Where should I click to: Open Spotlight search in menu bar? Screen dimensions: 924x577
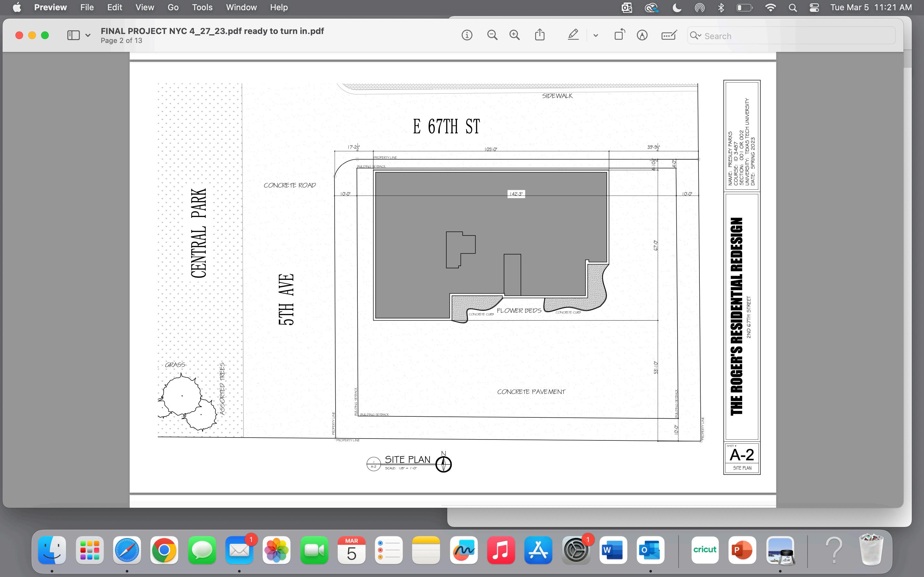click(x=793, y=8)
